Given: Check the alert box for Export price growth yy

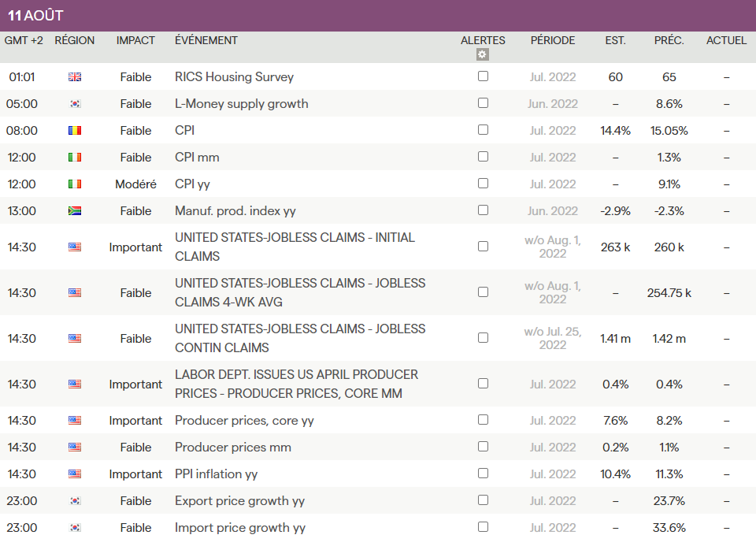Looking at the screenshot, I should tap(483, 500).
